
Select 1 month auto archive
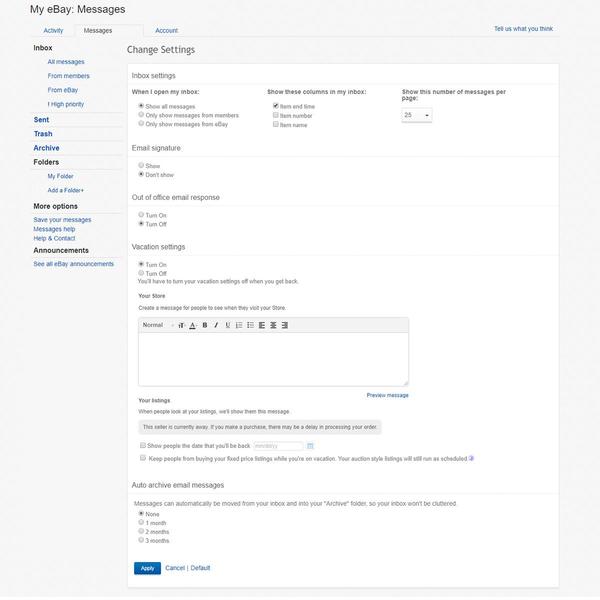(x=141, y=522)
